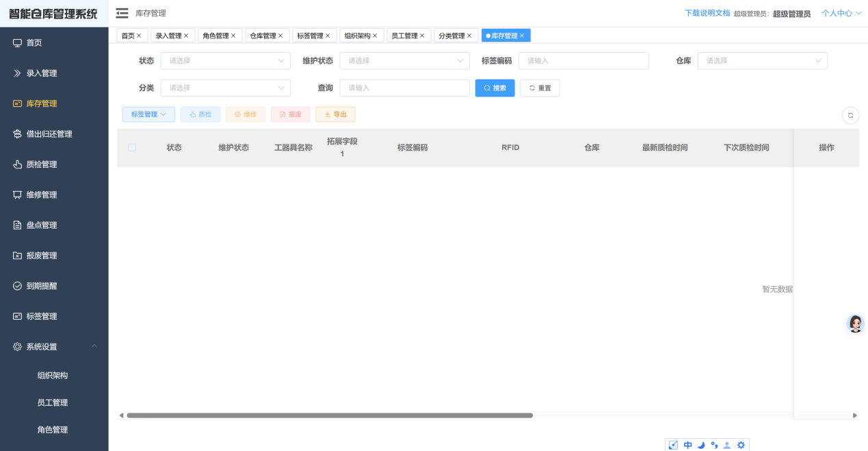Open the 中 language switcher icon

pos(687,444)
